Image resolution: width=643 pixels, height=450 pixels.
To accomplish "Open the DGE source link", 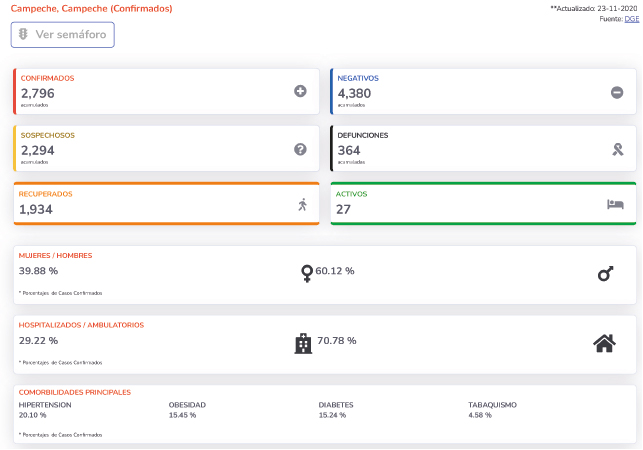I will pyautogui.click(x=631, y=19).
